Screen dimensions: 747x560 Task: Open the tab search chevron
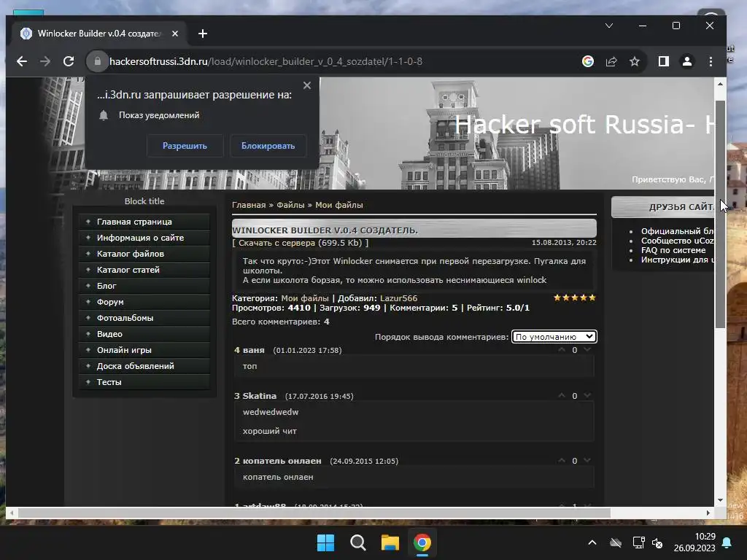click(x=609, y=26)
